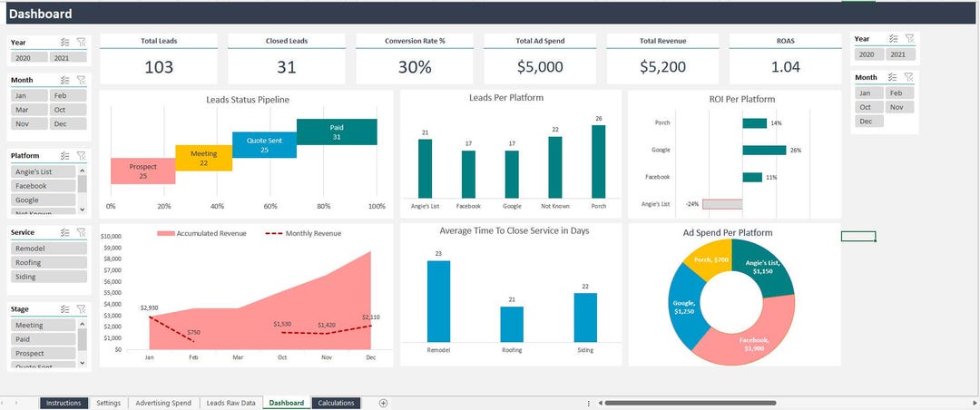Select 2020 in the left Year slicer
Image resolution: width=980 pixels, height=410 pixels.
(x=29, y=57)
